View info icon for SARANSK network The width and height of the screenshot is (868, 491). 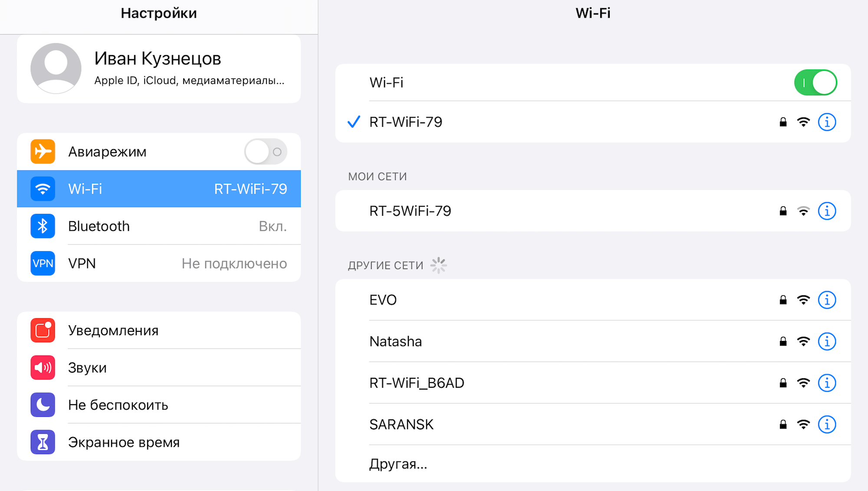tap(827, 425)
